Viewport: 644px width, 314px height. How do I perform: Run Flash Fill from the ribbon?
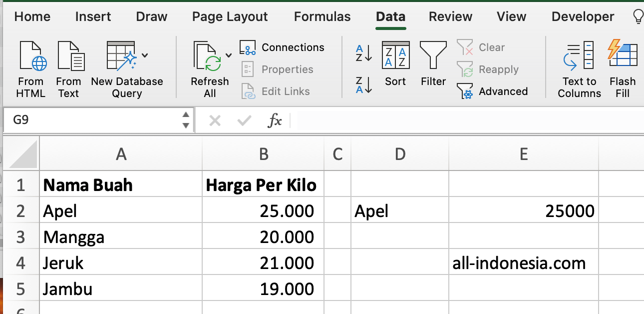pos(623,56)
